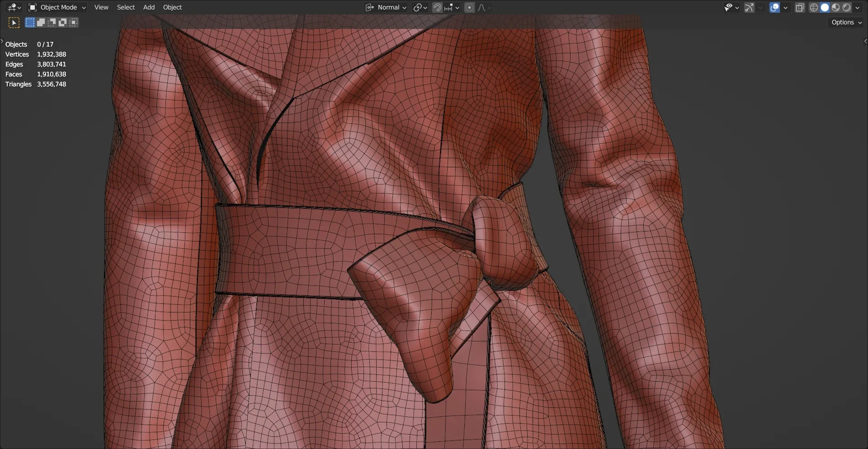Toggle viewport gizmos
The height and width of the screenshot is (449, 868).
tap(749, 7)
